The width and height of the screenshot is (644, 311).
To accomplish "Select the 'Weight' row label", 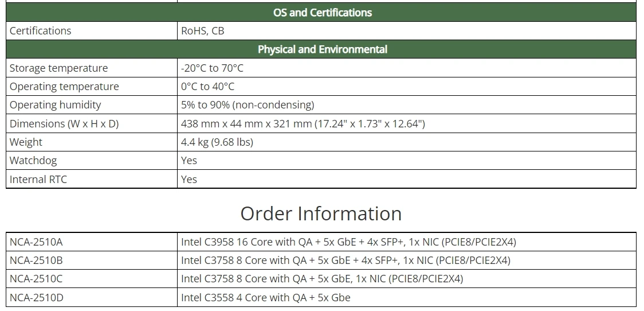I will [26, 142].
